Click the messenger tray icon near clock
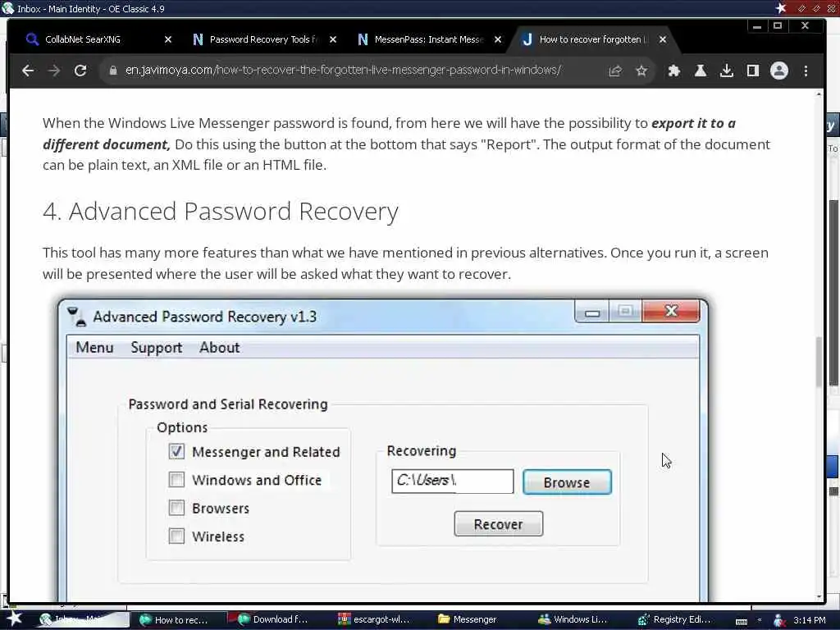Screen dimensions: 840x630 (779, 620)
